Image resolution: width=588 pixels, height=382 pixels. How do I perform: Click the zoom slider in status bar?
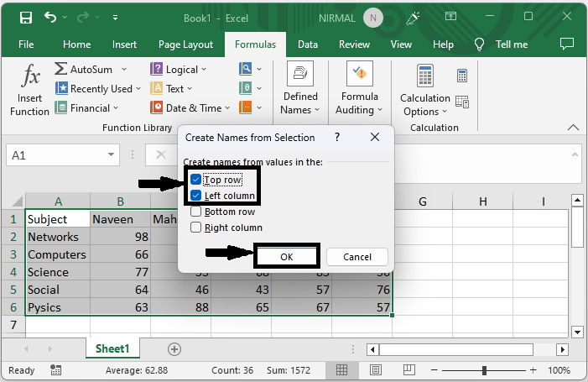pos(484,370)
